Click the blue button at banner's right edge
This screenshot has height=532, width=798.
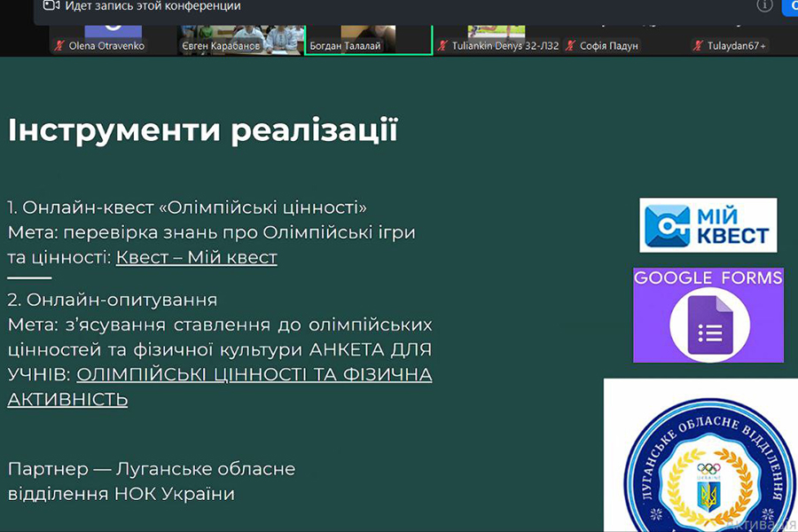790,7
